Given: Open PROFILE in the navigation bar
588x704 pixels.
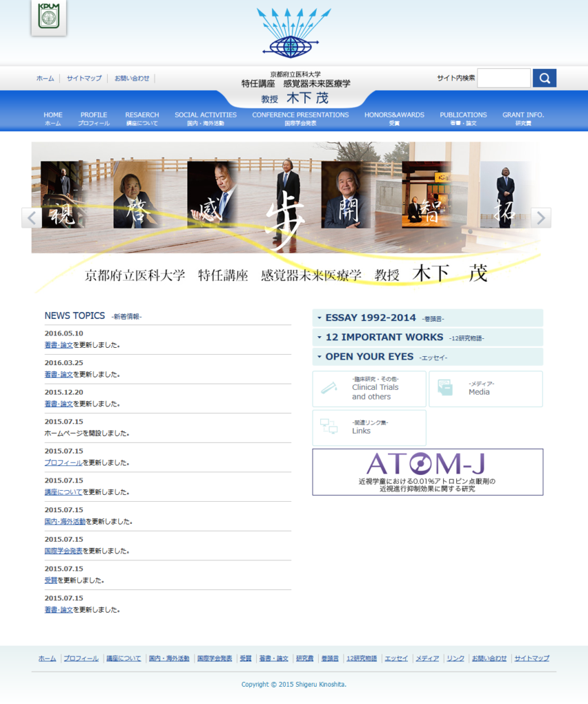Looking at the screenshot, I should pyautogui.click(x=93, y=118).
